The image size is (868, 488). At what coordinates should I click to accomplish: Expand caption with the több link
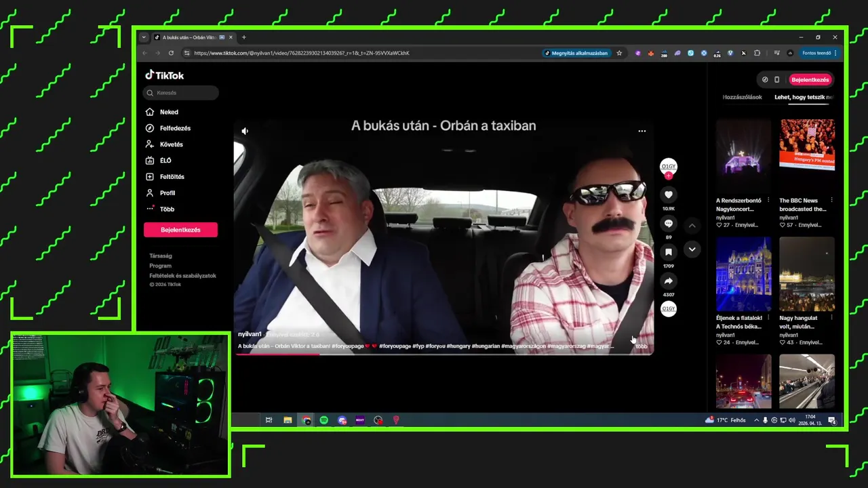[x=642, y=346]
